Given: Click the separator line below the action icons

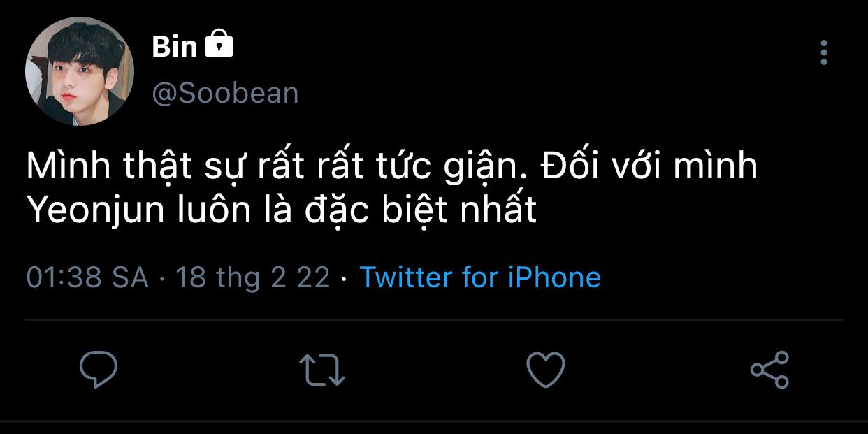Looking at the screenshot, I should 434,421.
